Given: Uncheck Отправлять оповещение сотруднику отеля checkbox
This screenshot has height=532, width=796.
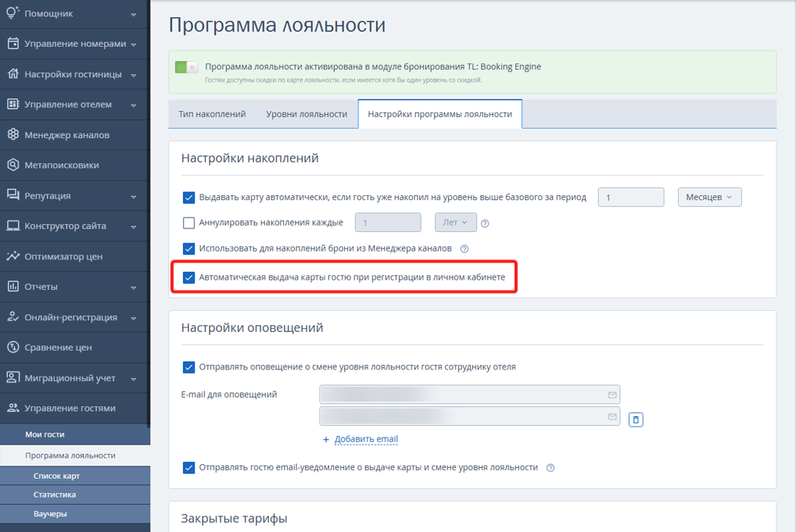Looking at the screenshot, I should (x=188, y=367).
